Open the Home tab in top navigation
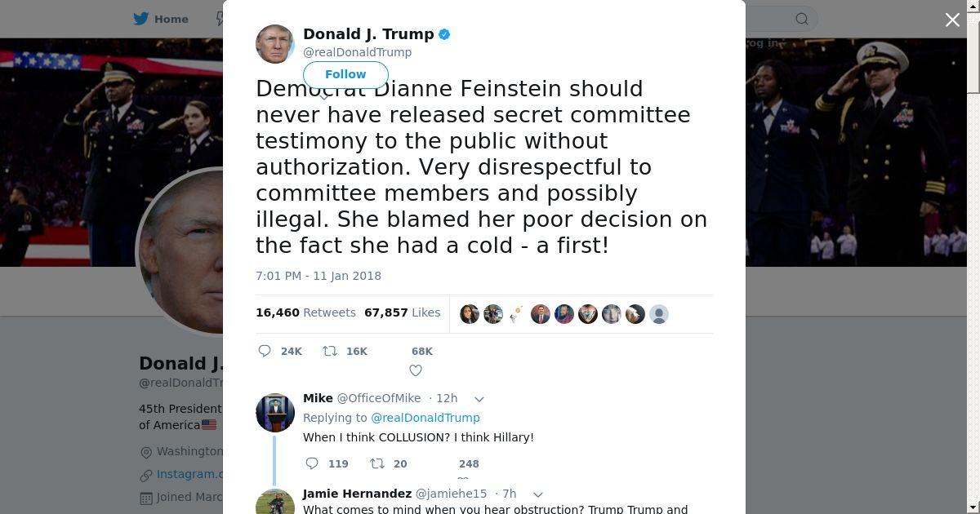This screenshot has height=514, width=980. tap(161, 19)
